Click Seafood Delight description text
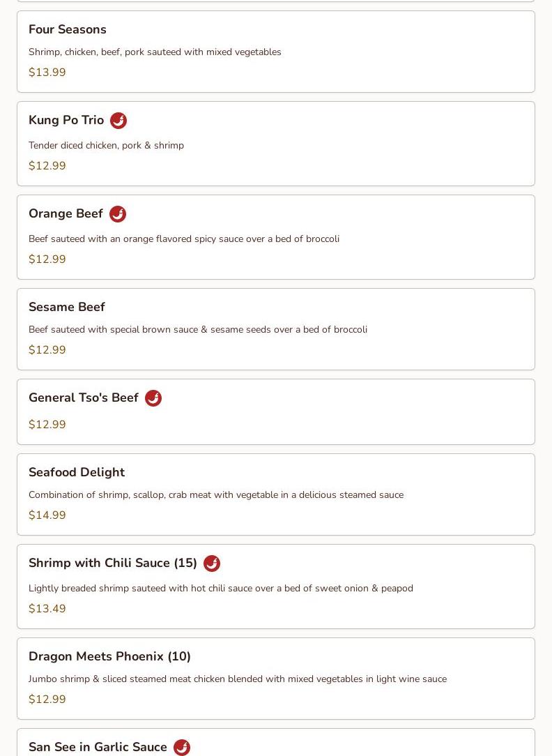552x756 pixels. coord(216,494)
